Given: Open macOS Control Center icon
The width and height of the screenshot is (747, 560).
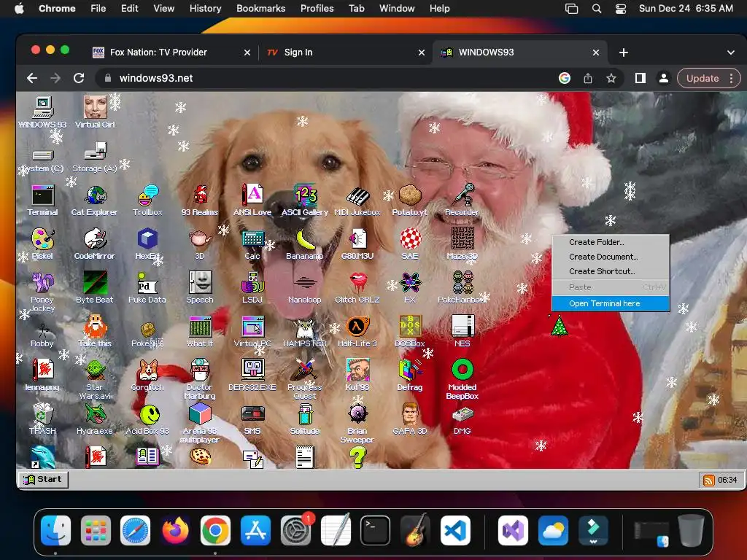Looking at the screenshot, I should [x=621, y=9].
